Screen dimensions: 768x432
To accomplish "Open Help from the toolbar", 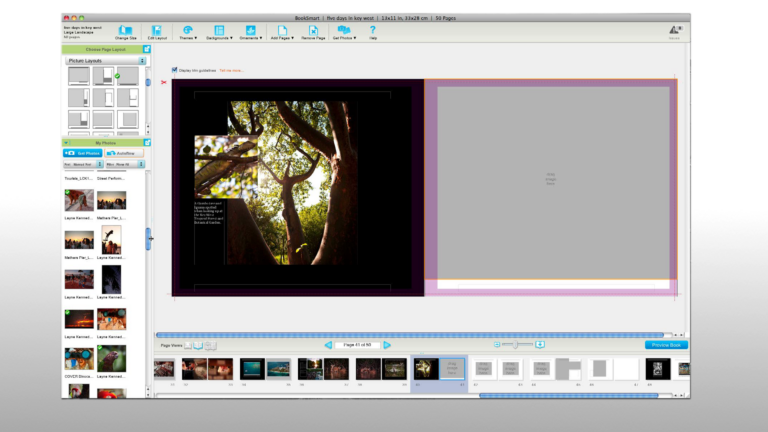I will coord(373,32).
